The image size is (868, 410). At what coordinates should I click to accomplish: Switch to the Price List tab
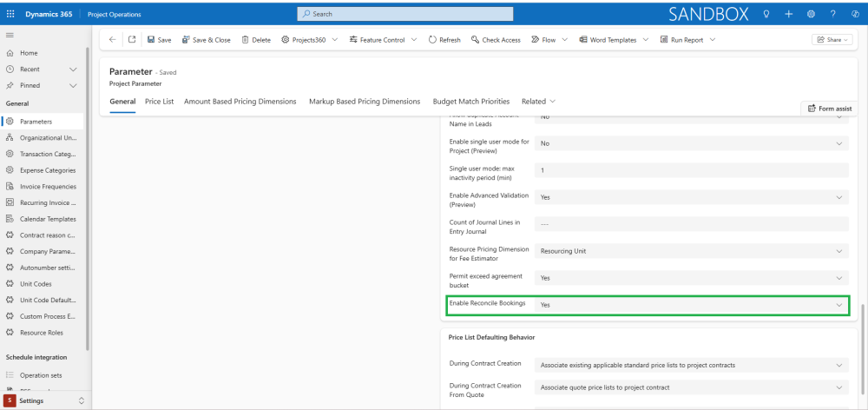159,102
